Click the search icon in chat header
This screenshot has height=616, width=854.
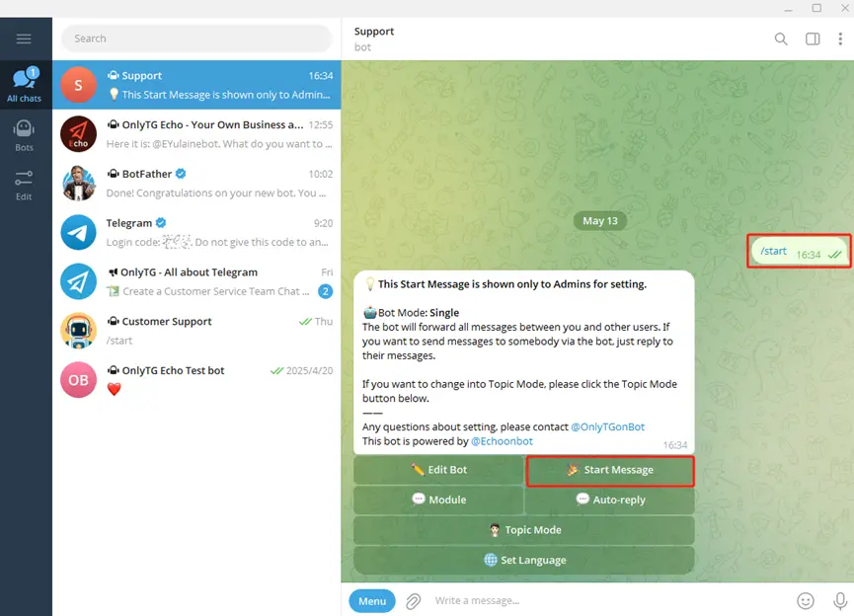[781, 38]
